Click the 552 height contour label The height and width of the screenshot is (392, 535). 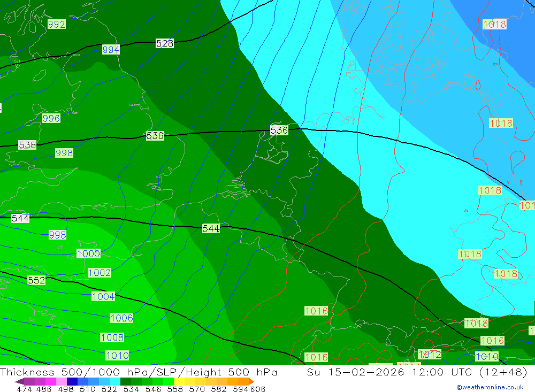36,280
